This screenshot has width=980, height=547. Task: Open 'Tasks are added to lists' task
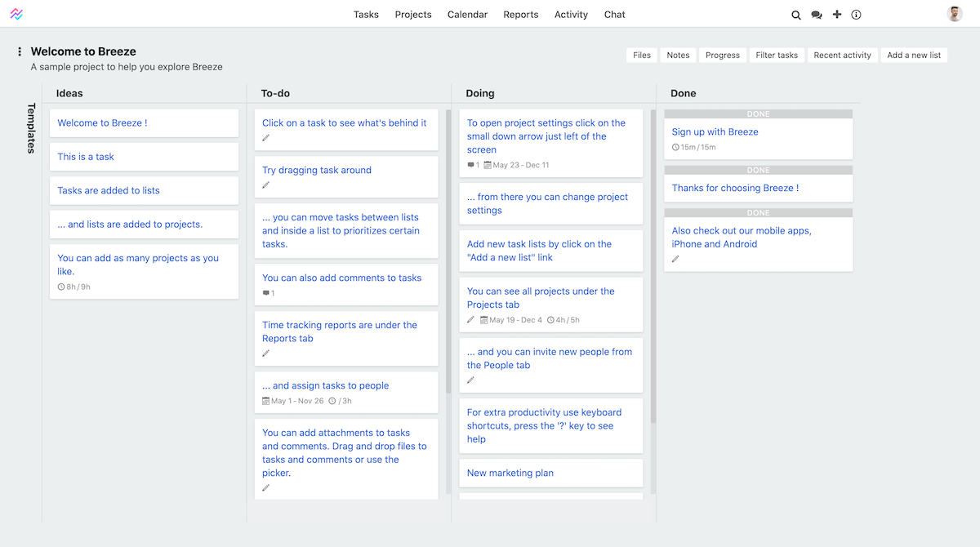click(x=144, y=190)
